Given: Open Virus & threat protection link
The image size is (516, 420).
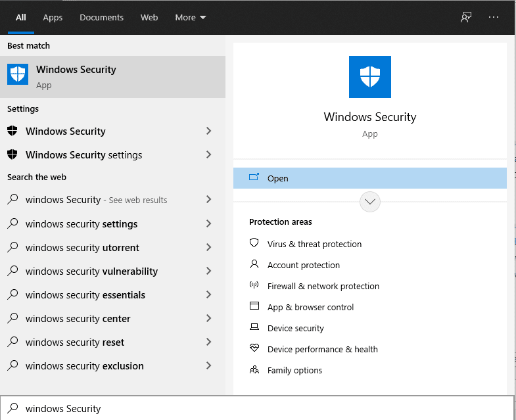Looking at the screenshot, I should coord(314,244).
